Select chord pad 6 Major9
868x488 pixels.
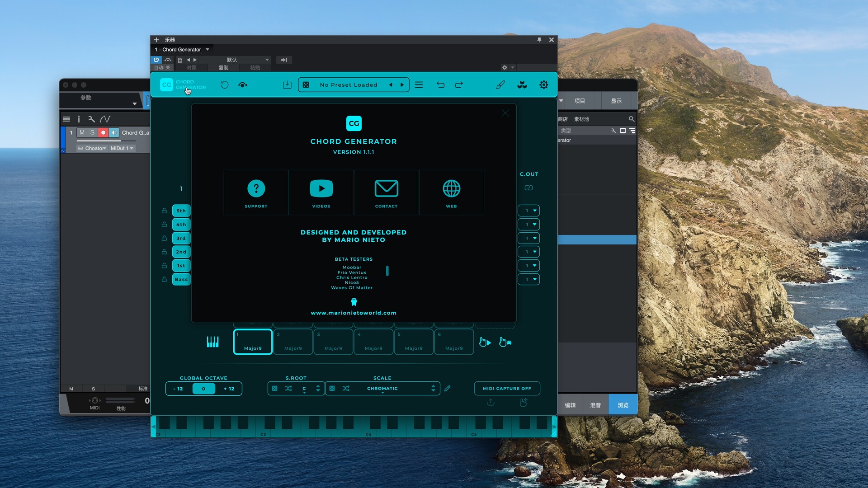tap(454, 342)
